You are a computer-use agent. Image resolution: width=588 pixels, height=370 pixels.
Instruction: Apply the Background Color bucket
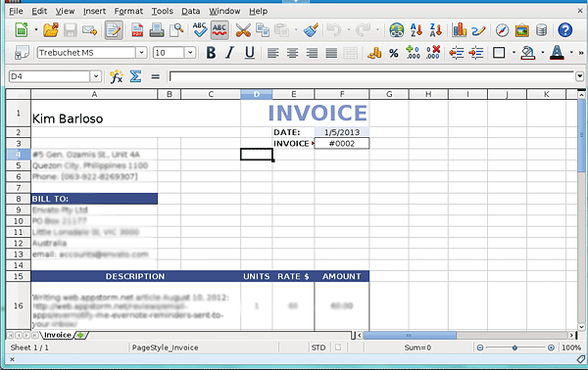point(528,53)
